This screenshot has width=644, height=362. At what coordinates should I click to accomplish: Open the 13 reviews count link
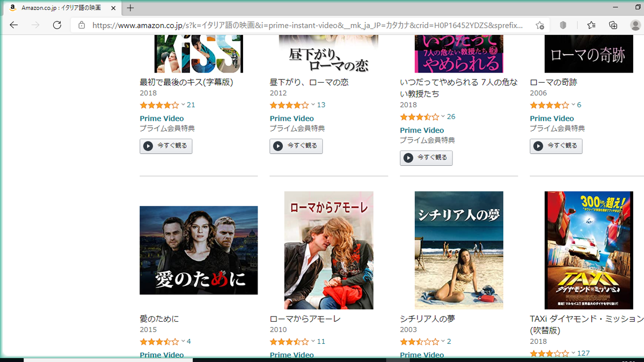click(x=321, y=105)
